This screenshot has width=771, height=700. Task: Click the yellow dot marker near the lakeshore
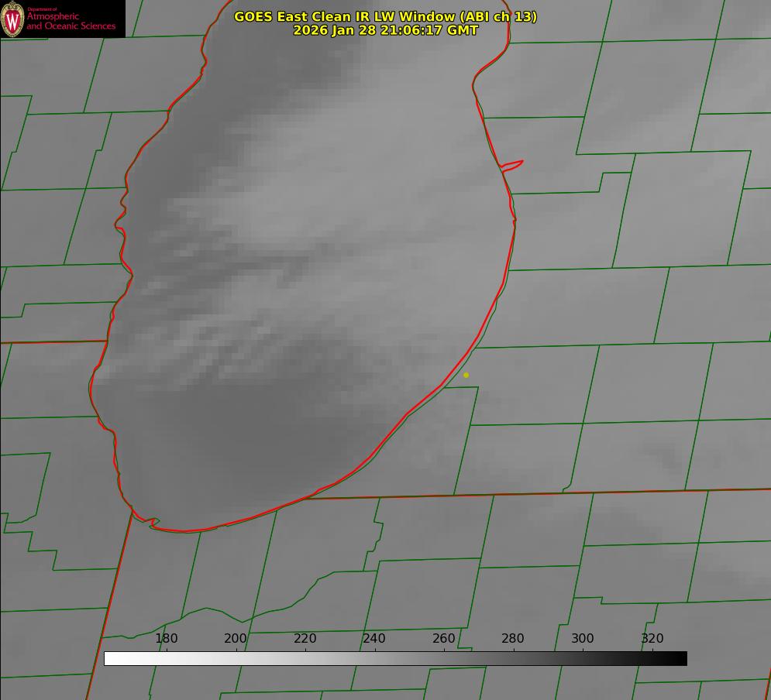click(466, 375)
